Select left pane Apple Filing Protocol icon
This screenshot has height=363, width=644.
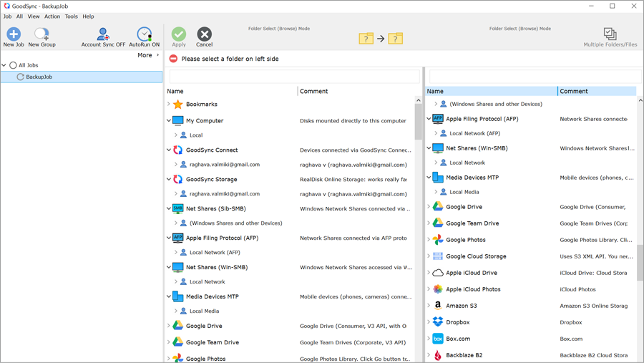click(178, 238)
